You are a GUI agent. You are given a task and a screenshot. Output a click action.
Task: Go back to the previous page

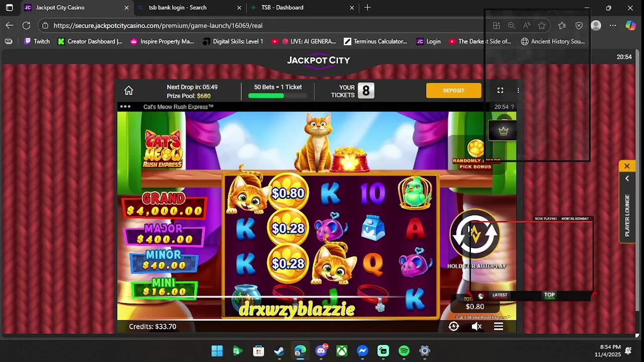click(x=10, y=25)
